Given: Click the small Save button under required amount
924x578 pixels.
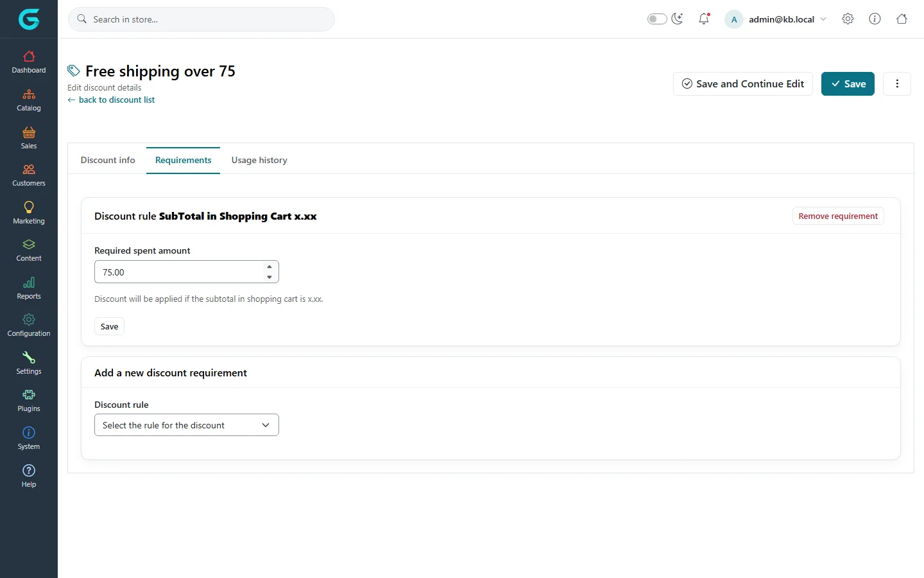Looking at the screenshot, I should coord(109,326).
